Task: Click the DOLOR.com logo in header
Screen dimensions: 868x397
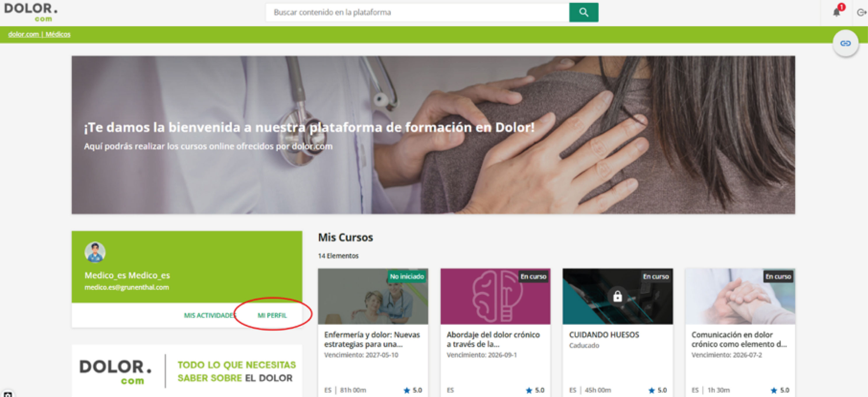Action: (31, 13)
